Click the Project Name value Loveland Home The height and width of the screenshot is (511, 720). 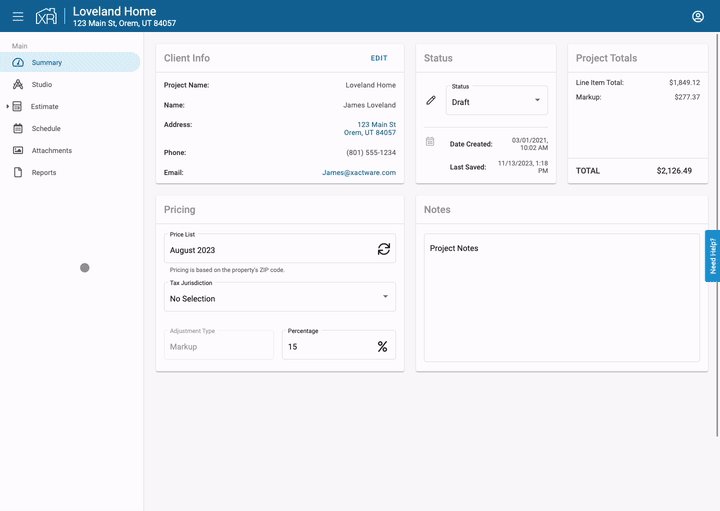pos(371,85)
